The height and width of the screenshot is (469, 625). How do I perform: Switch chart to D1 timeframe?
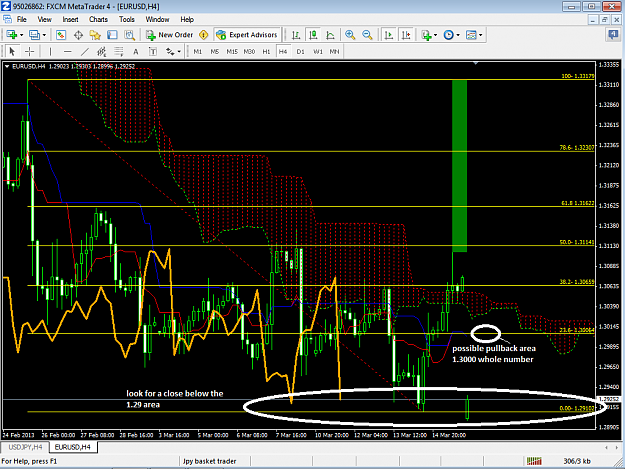tap(301, 51)
